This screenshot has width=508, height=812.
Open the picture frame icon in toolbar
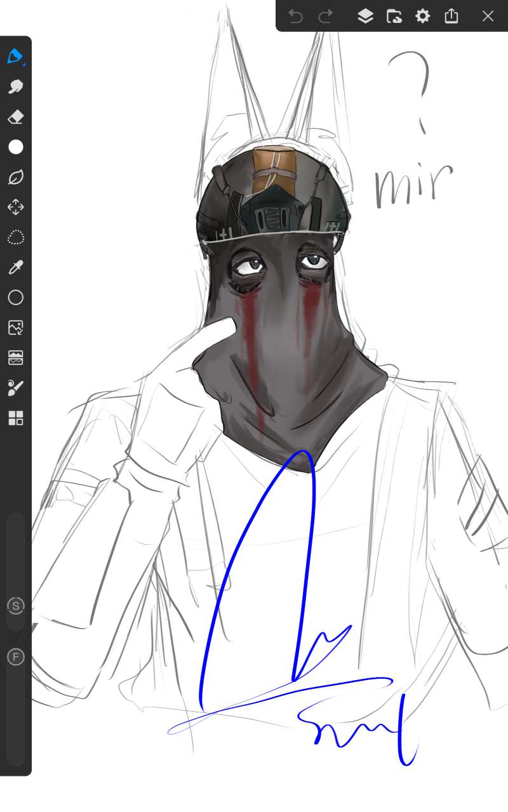coord(15,358)
